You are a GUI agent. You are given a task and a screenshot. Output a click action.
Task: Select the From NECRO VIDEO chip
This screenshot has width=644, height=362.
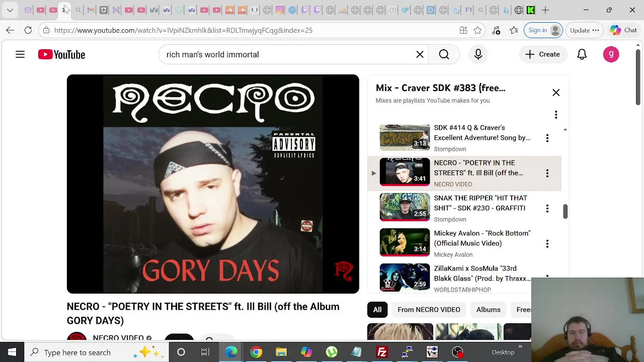point(429,310)
